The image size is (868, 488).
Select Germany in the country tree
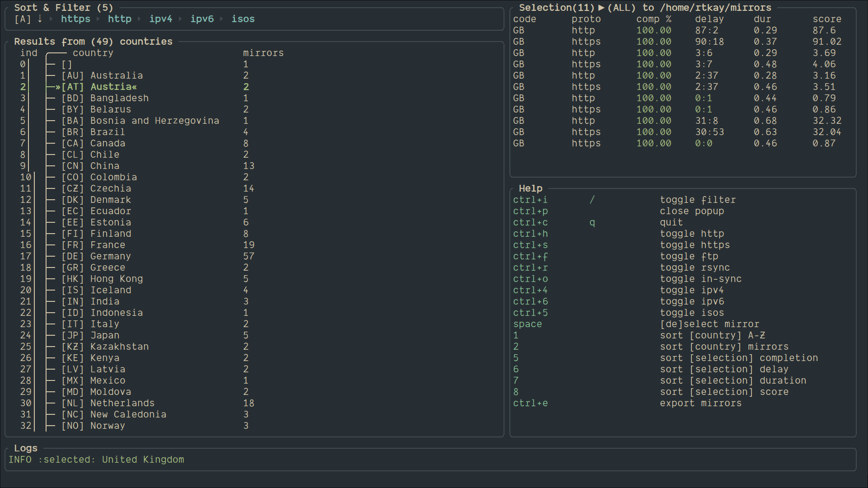point(110,256)
